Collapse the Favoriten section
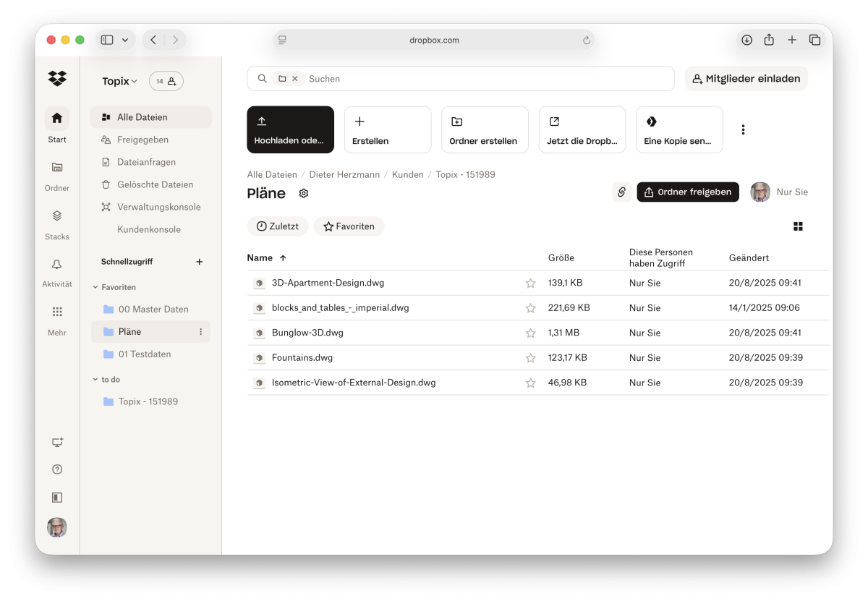868x601 pixels. (95, 287)
